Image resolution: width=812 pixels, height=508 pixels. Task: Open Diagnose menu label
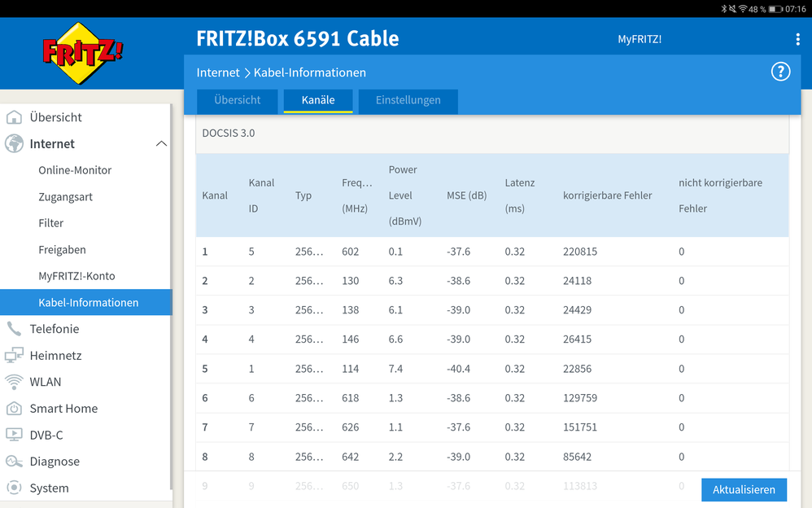click(x=55, y=462)
